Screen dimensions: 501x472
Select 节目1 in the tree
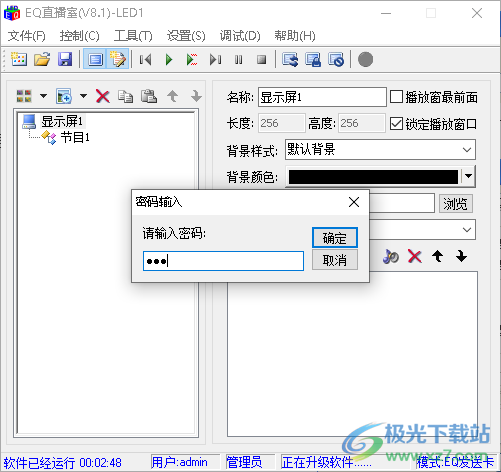[x=75, y=137]
